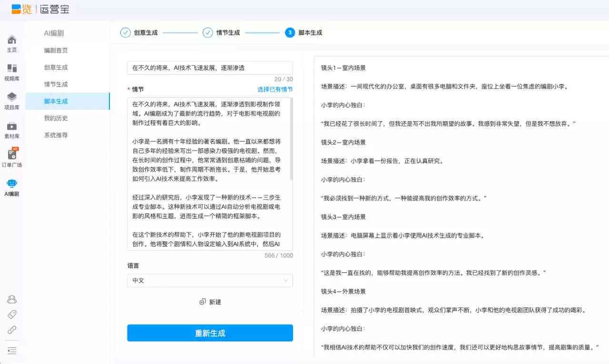609x364 pixels.
Task: Go to the 脚本生成 step label
Action: pos(310,33)
